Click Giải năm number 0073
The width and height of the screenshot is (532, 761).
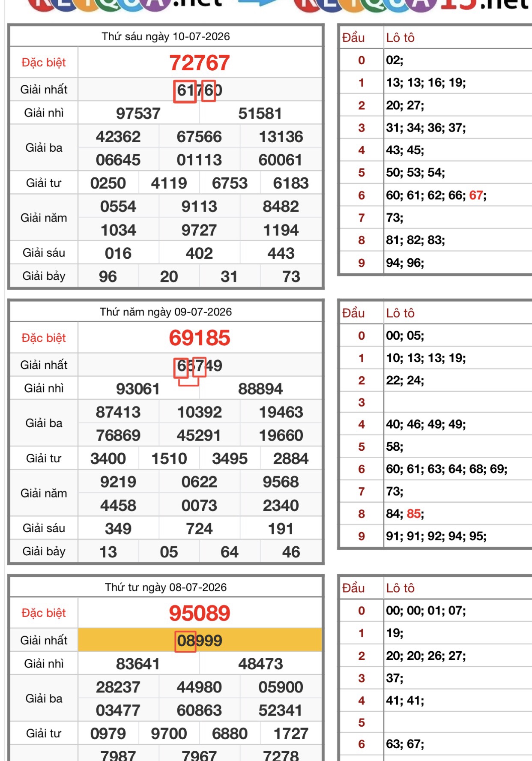coord(200,505)
